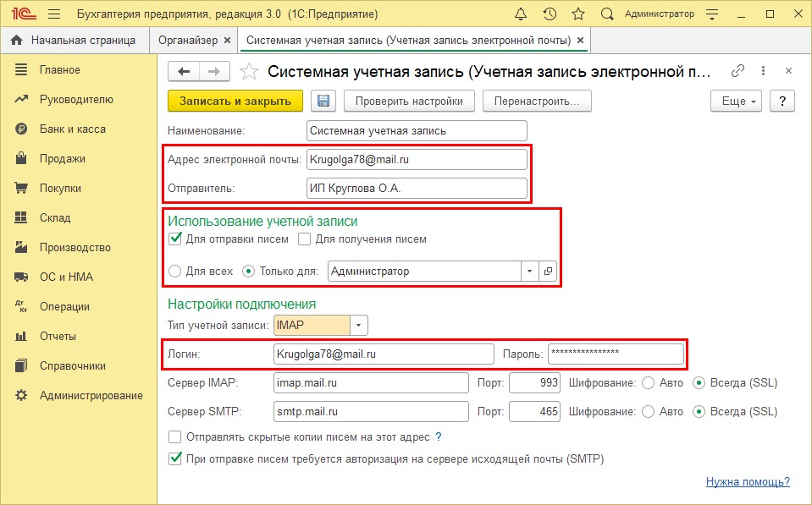
Task: Open search magnifier in title bar
Action: click(607, 14)
